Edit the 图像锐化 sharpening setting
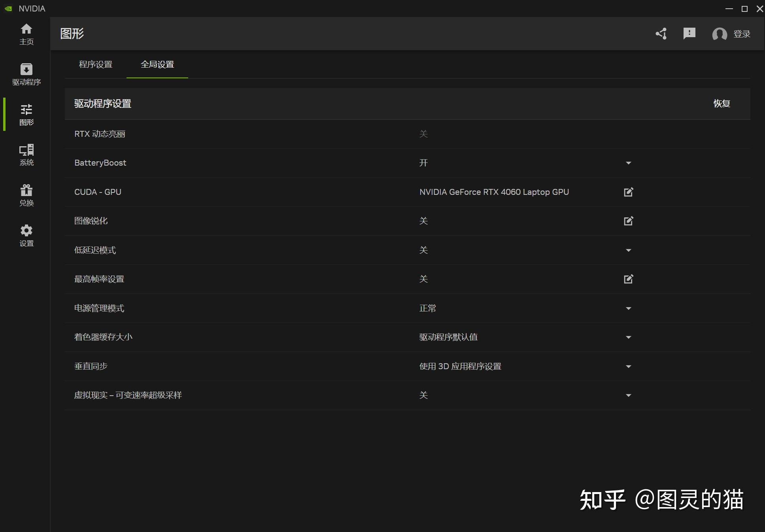 tap(628, 221)
